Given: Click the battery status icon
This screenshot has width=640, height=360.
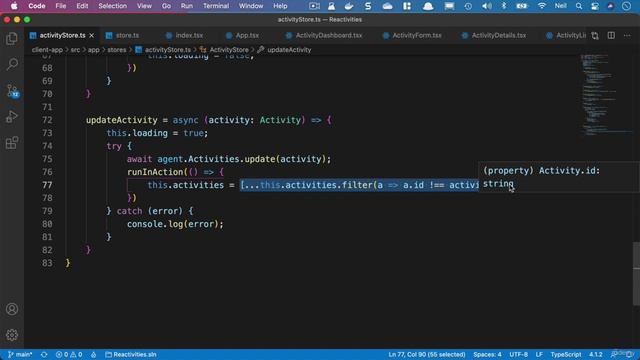Looking at the screenshot, I should click(522, 6).
